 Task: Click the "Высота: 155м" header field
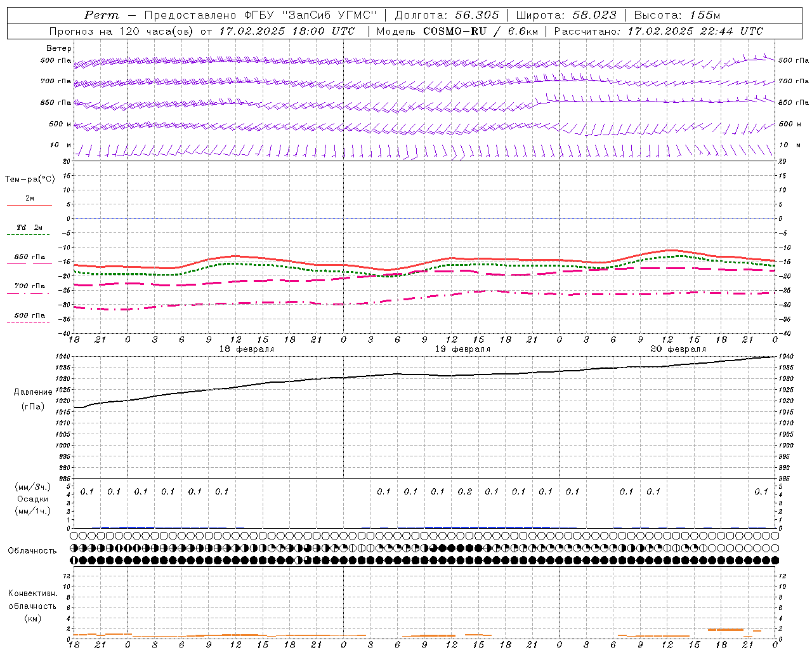[677, 15]
